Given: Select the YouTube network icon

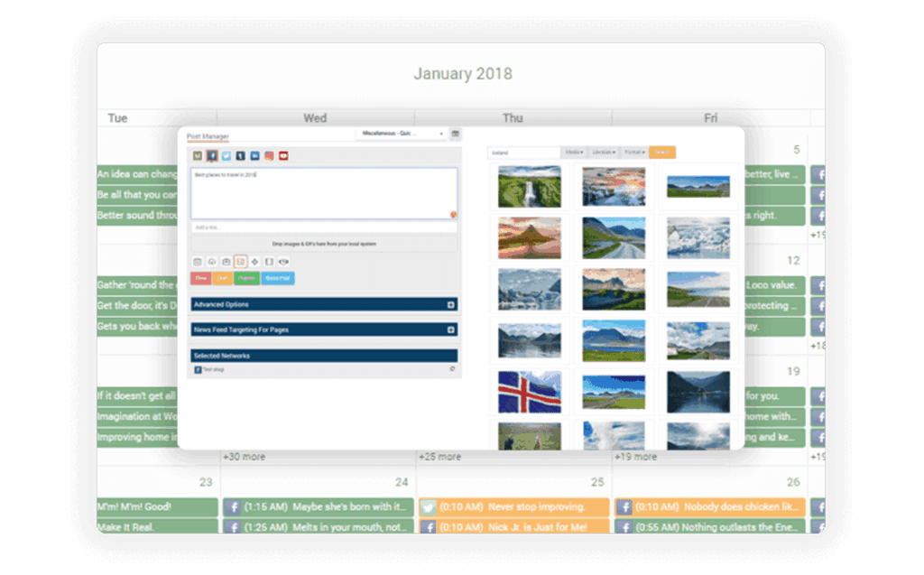Looking at the screenshot, I should coord(283,156).
